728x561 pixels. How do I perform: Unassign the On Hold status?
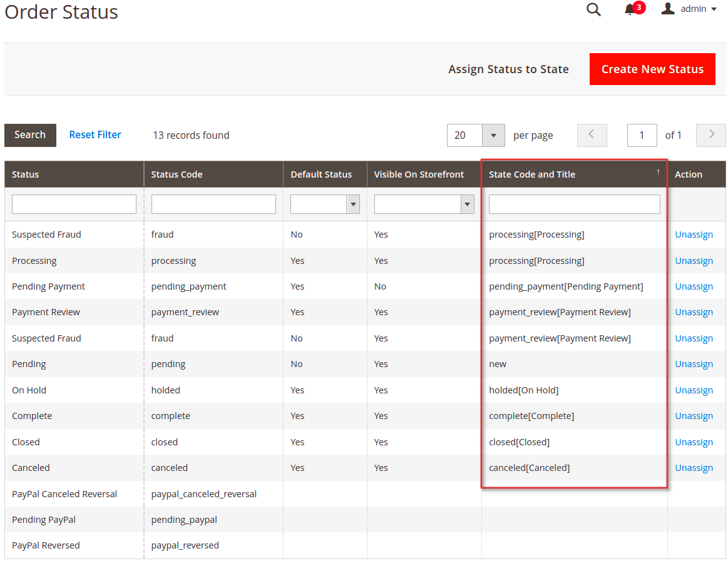694,390
